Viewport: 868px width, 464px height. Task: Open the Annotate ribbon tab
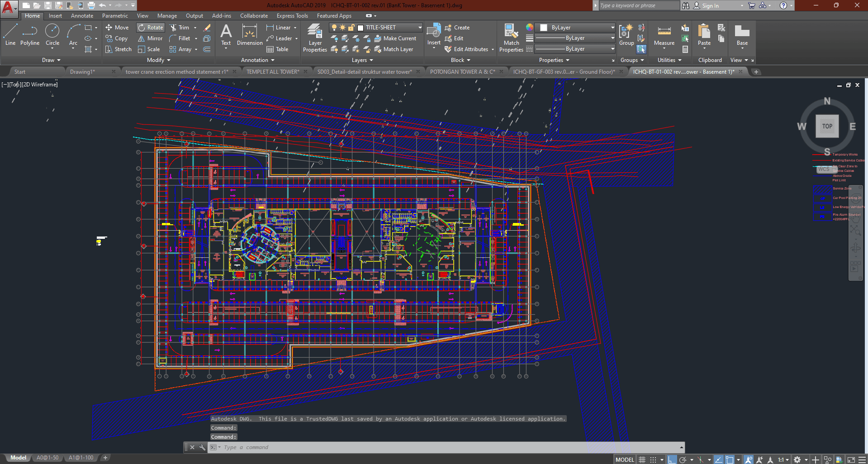tap(82, 16)
